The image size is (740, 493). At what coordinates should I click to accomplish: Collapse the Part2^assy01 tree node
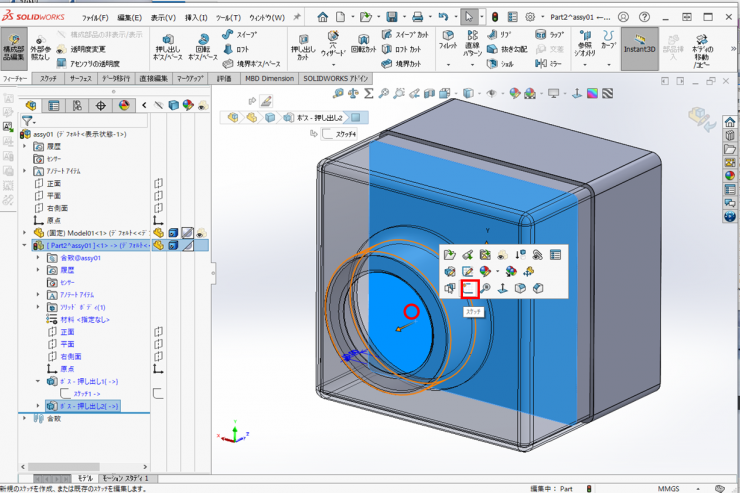point(25,245)
